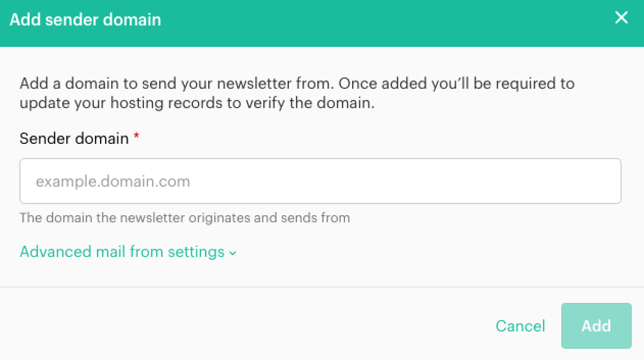The width and height of the screenshot is (644, 360).
Task: Expand Advanced mail from settings
Action: pyautogui.click(x=122, y=252)
